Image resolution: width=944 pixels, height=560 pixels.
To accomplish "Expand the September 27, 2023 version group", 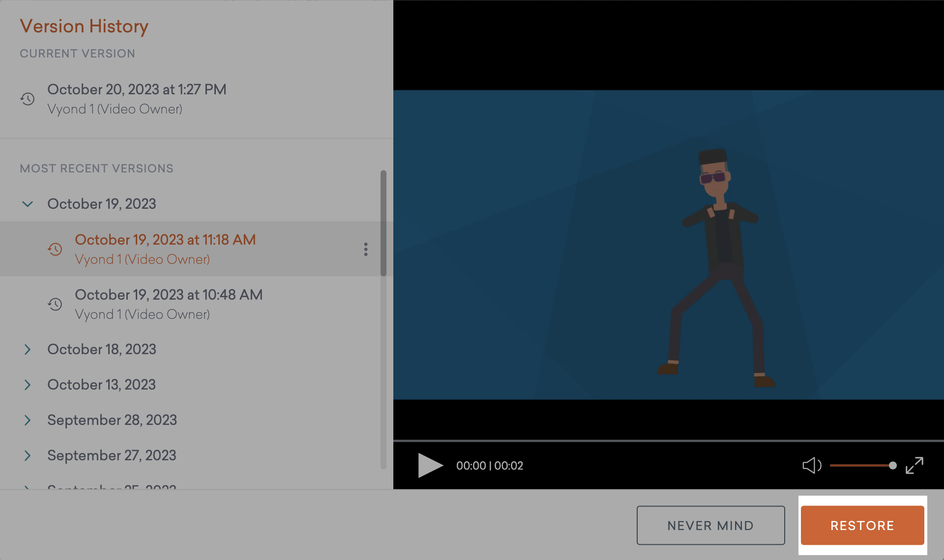I will pos(28,455).
